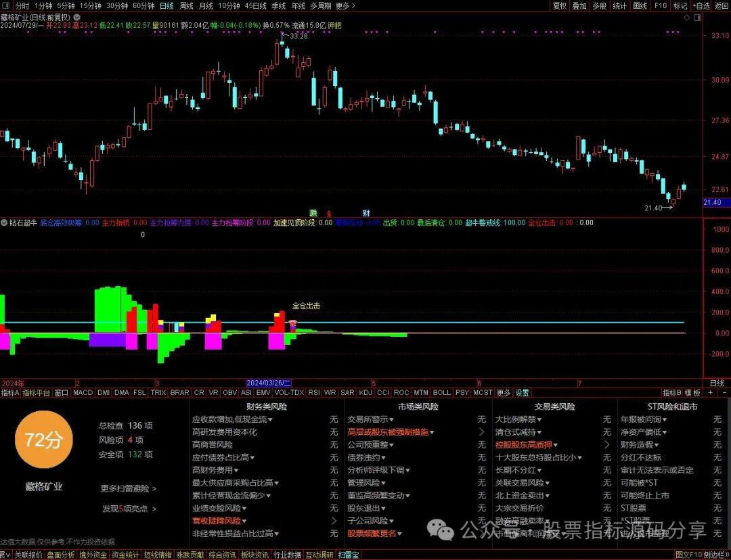Click the 跌 marker below the price chart
The height and width of the screenshot is (560, 731).
click(x=313, y=213)
